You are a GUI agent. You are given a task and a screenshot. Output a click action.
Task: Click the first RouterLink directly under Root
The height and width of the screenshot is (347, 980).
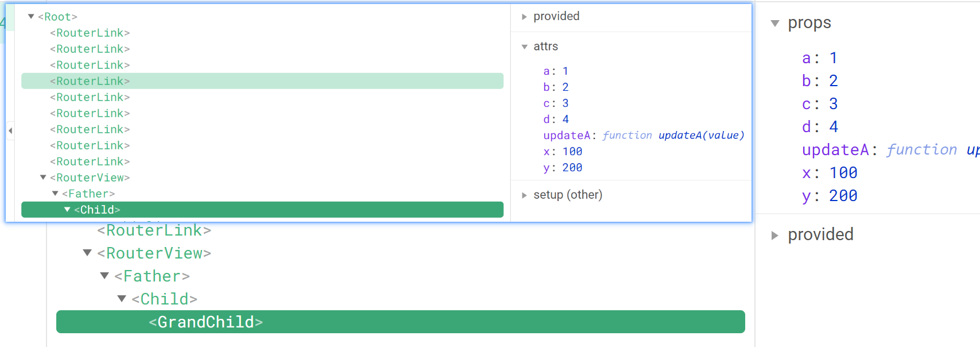click(x=90, y=33)
